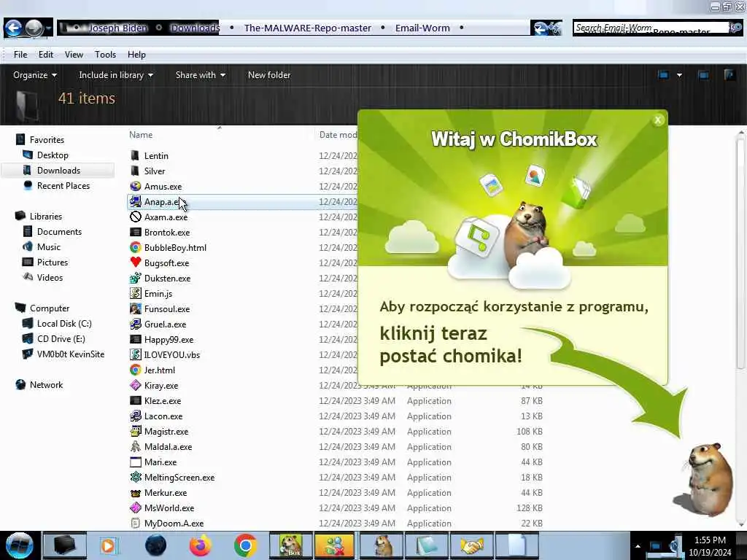Open the navigation history dropdown arrow

click(x=48, y=28)
